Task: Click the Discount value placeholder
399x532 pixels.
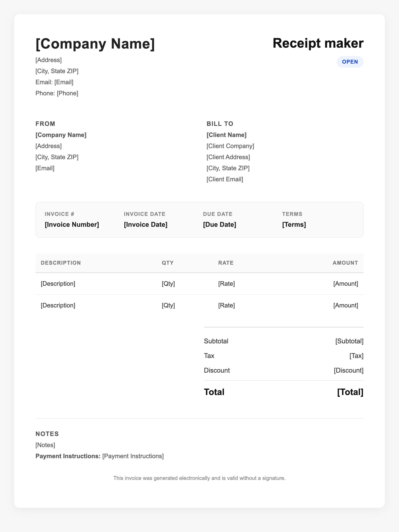Action: [348, 370]
